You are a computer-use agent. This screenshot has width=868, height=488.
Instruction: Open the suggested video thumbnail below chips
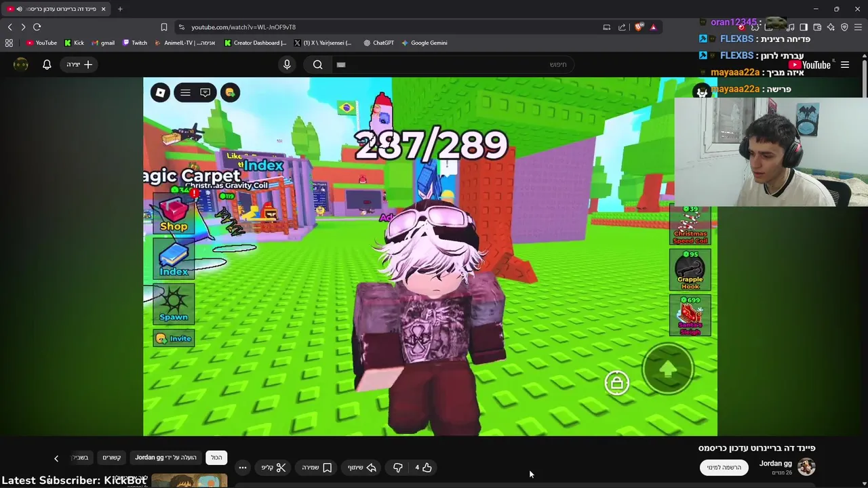pyautogui.click(x=189, y=481)
